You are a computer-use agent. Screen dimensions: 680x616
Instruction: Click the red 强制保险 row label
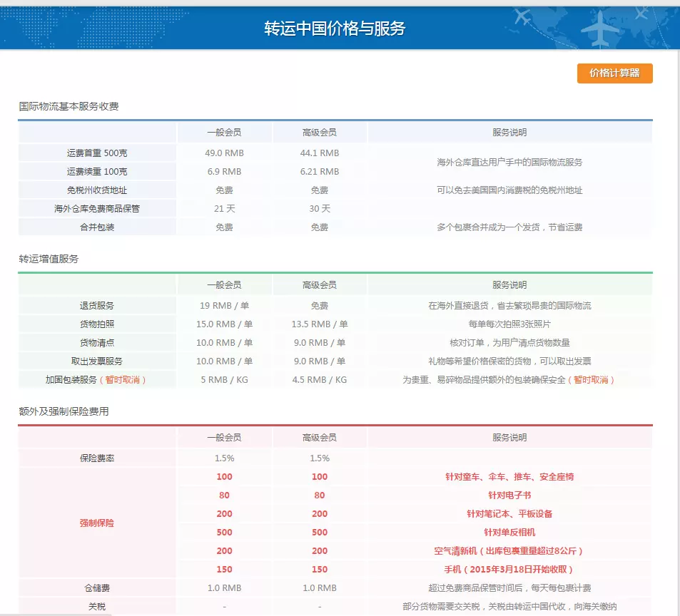coord(97,523)
